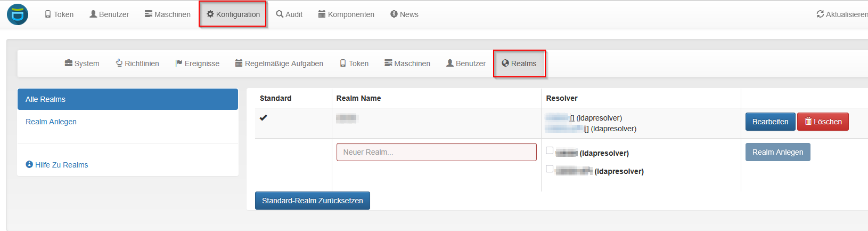868x231 pixels.
Task: Go to Benutzer in top navigation
Action: [109, 14]
